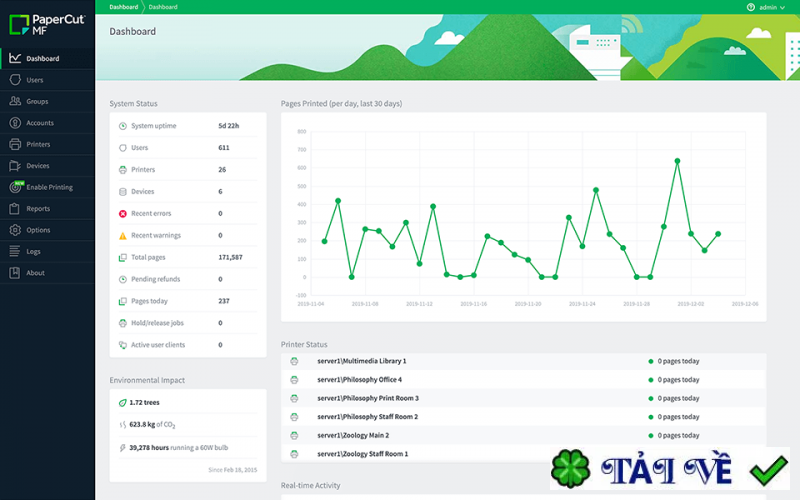This screenshot has height=500, width=800.
Task: Click the Recent warnings triangle icon
Action: (123, 236)
